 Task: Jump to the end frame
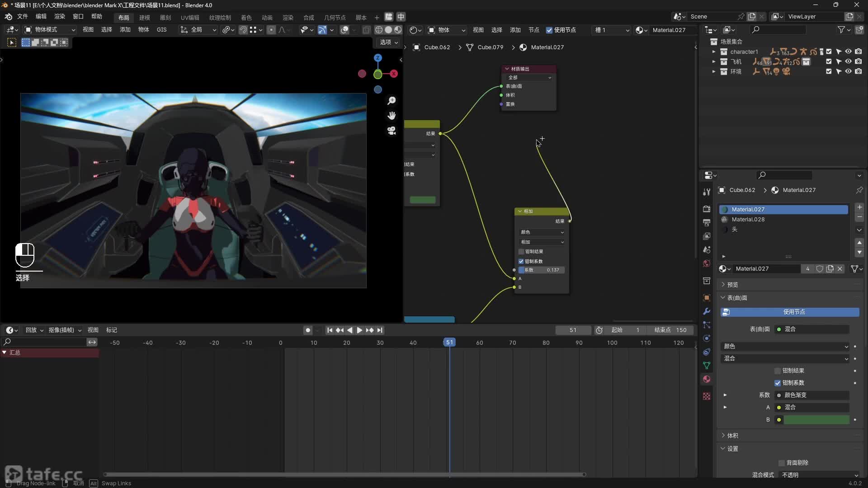click(380, 330)
